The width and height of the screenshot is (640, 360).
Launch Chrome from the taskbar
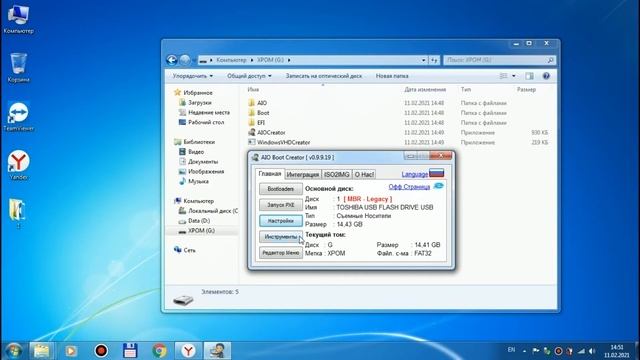159,351
